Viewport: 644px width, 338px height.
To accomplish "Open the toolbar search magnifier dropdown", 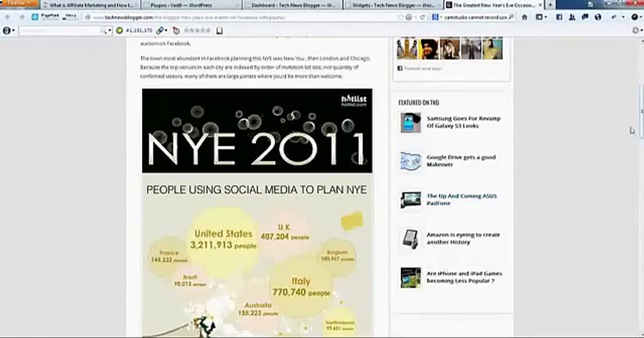I will click(106, 31).
